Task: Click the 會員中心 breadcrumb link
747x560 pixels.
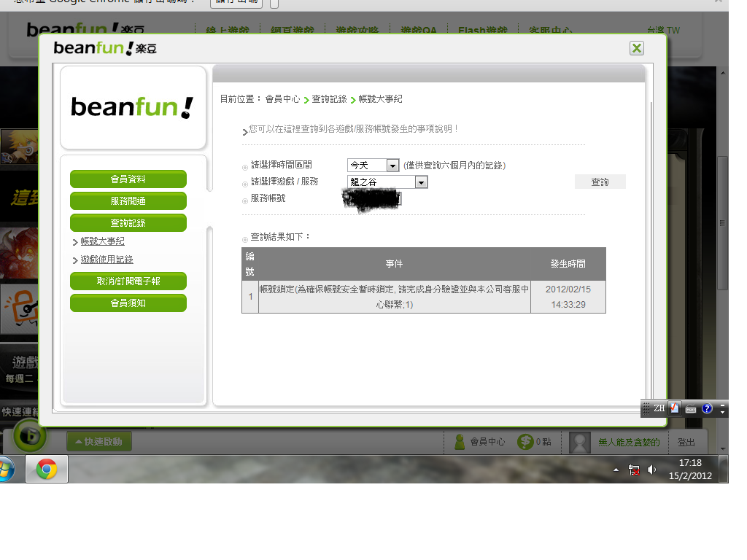Action: pos(282,99)
